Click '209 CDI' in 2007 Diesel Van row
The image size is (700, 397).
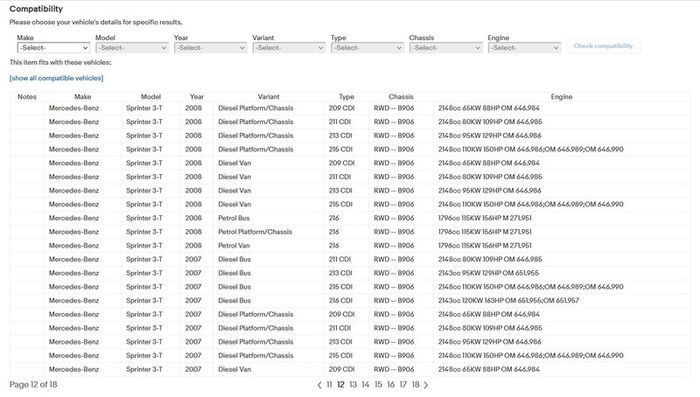342,369
